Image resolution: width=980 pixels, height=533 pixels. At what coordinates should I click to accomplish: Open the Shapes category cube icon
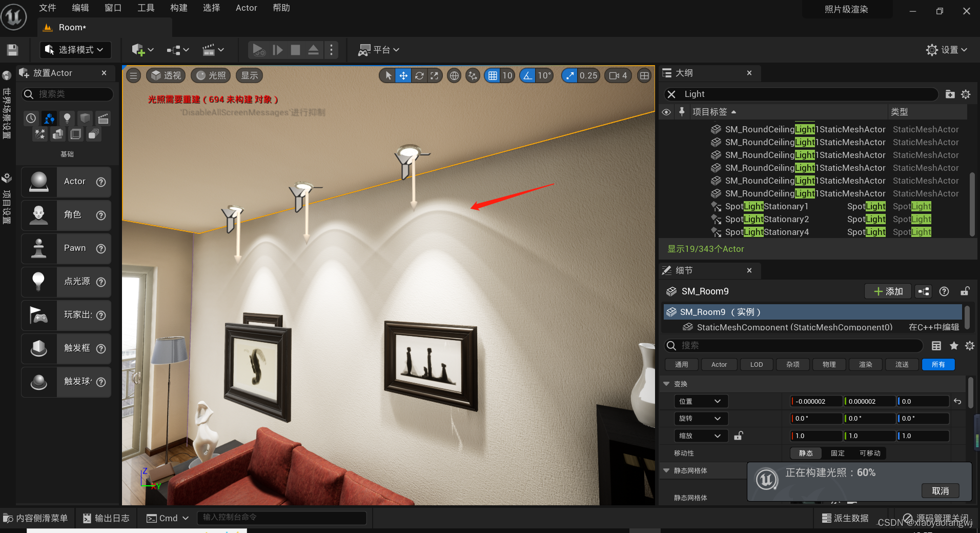(85, 119)
